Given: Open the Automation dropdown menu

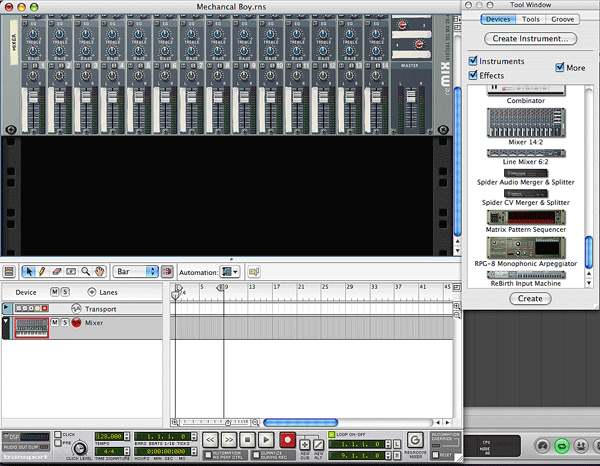Looking at the screenshot, I should click(x=230, y=271).
